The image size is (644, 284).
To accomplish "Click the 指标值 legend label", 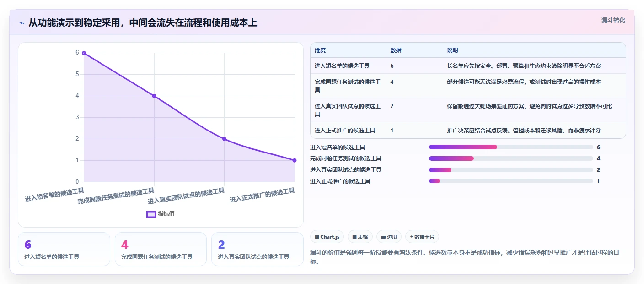I will click(x=166, y=214).
